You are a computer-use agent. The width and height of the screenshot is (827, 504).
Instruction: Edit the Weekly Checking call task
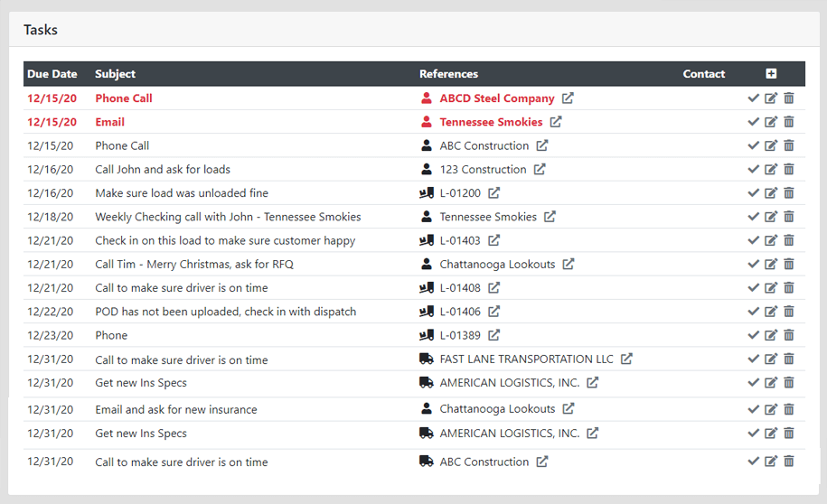point(771,217)
